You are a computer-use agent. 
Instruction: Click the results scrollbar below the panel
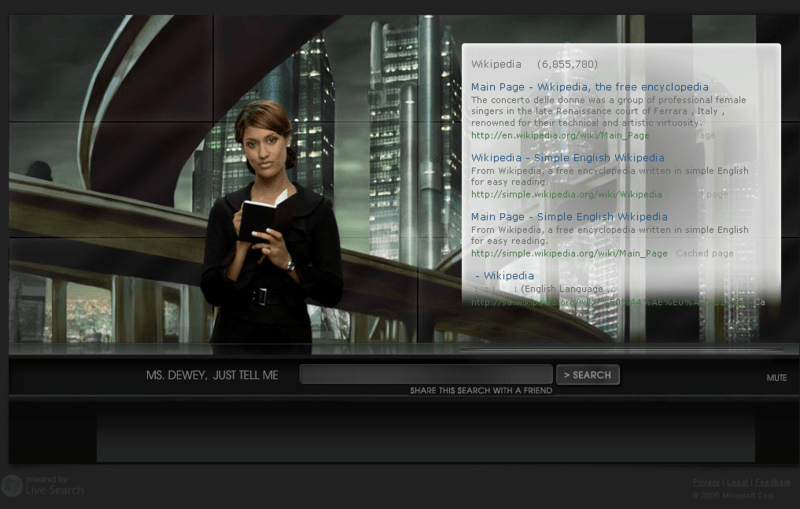(x=620, y=349)
